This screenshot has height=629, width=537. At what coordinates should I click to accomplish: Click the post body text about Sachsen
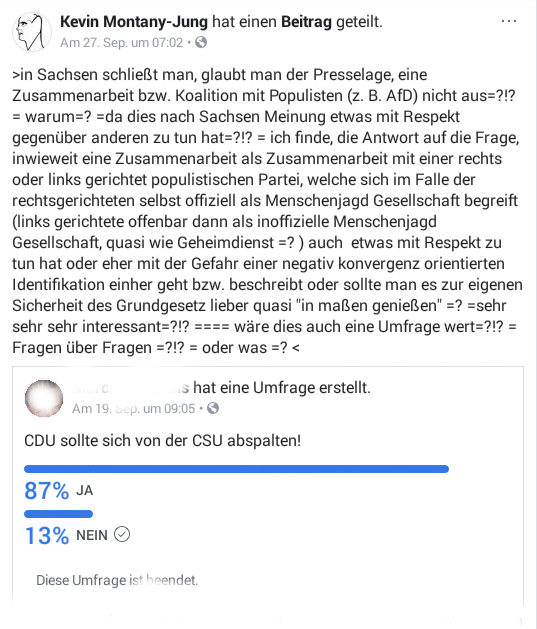[x=268, y=211]
